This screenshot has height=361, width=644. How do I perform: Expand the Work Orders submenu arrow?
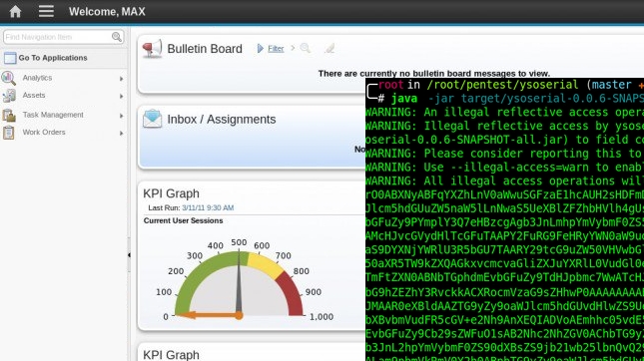point(121,133)
